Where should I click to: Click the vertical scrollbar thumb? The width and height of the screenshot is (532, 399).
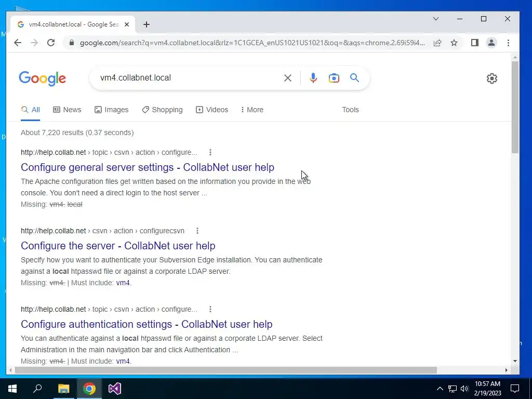(515, 107)
